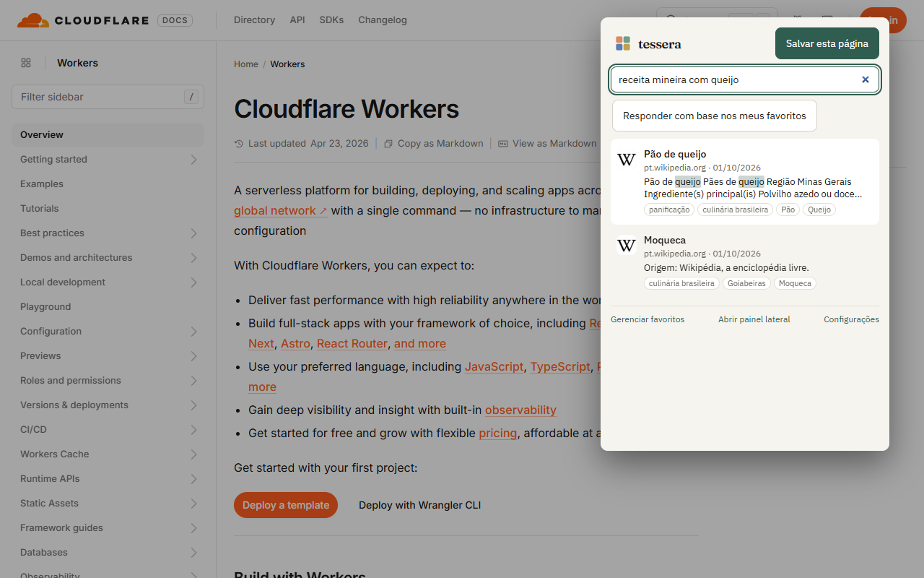The image size is (924, 578).
Task: Open the Pão de queijo Wikipedia icon
Action: 627,160
